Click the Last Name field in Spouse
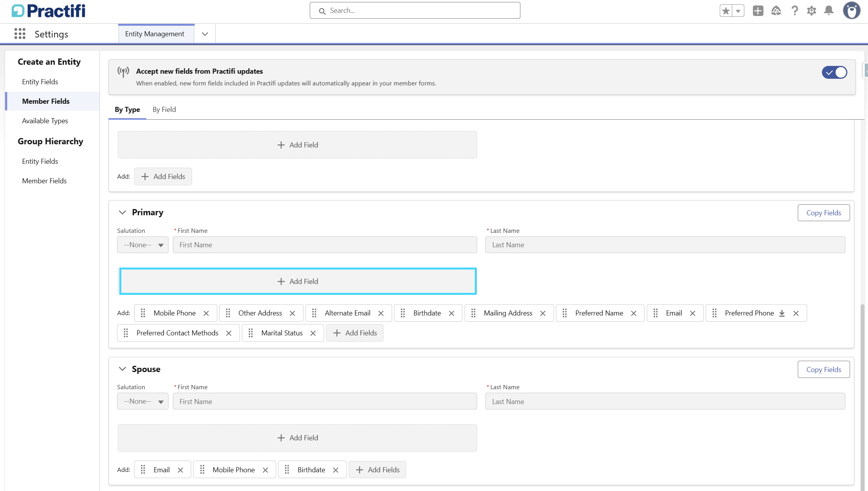The image size is (868, 491). tap(665, 401)
